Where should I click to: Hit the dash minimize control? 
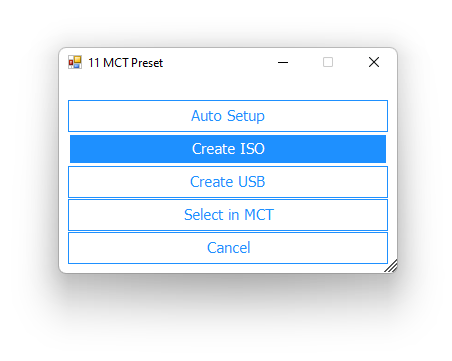coord(283,62)
